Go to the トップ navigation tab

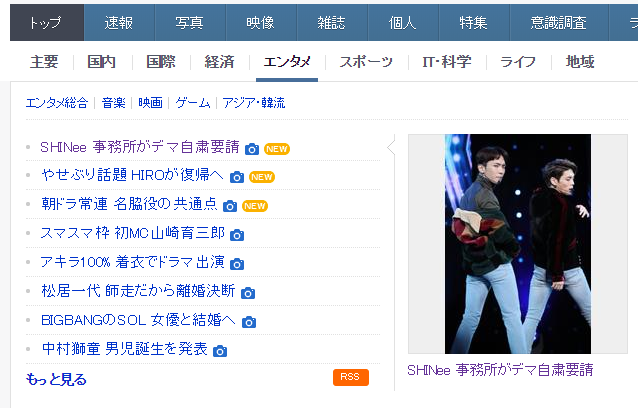[x=47, y=22]
